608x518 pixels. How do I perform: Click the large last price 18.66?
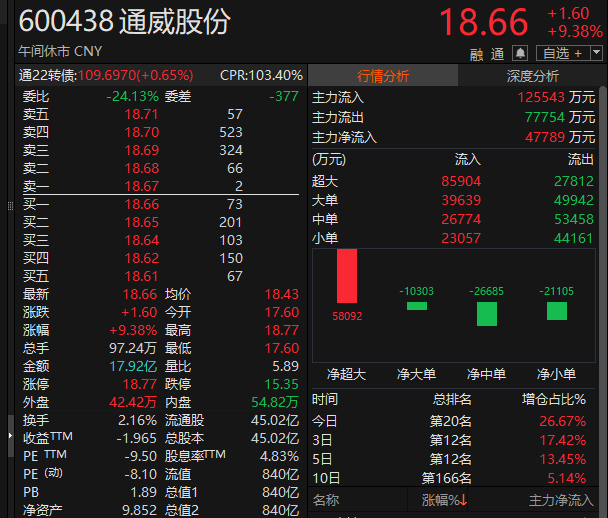(x=484, y=22)
